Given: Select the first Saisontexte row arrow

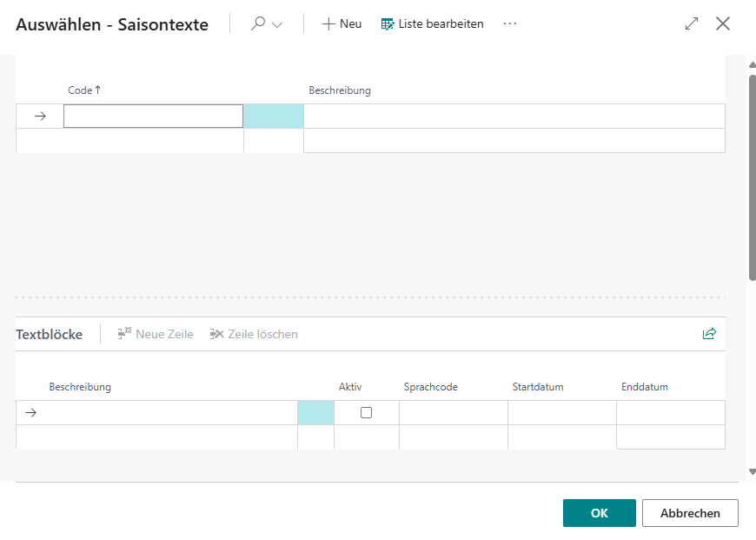Looking at the screenshot, I should point(40,117).
